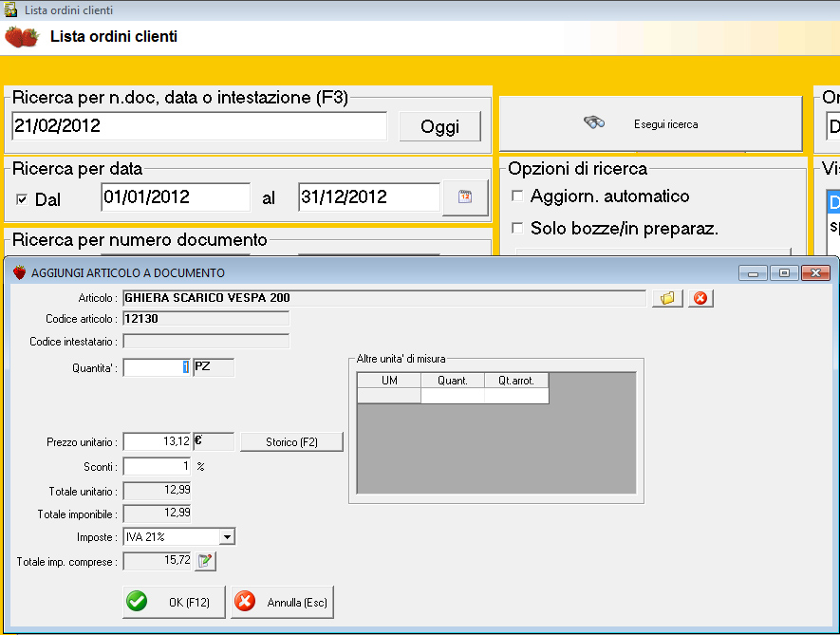The image size is (840, 635).
Task: Open price history with Storico (F2)
Action: tap(291, 442)
